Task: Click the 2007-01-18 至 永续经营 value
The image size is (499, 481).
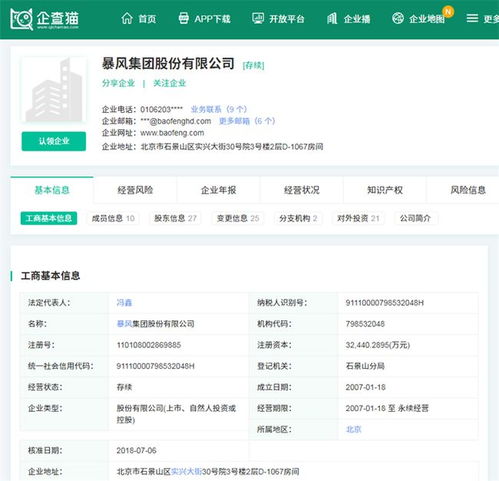Action: [x=387, y=408]
